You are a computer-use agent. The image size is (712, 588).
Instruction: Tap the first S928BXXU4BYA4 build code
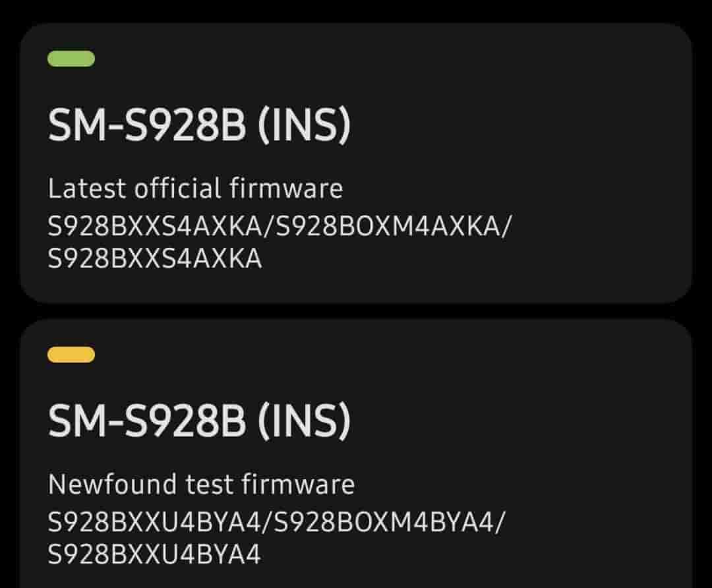154,522
